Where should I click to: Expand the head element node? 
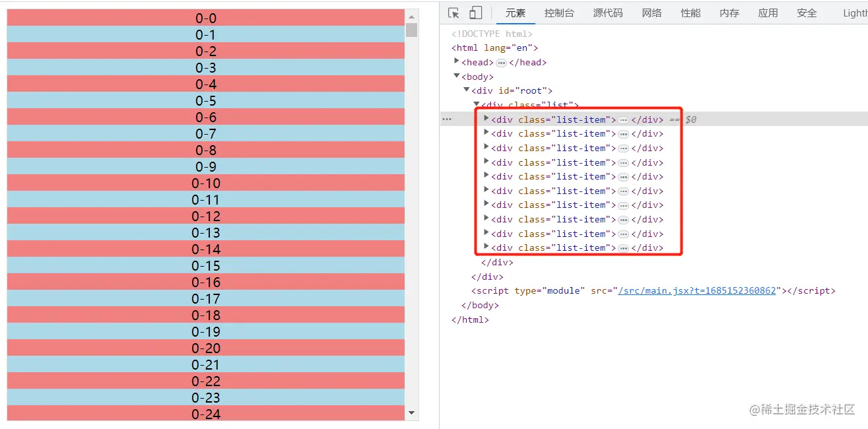click(457, 61)
